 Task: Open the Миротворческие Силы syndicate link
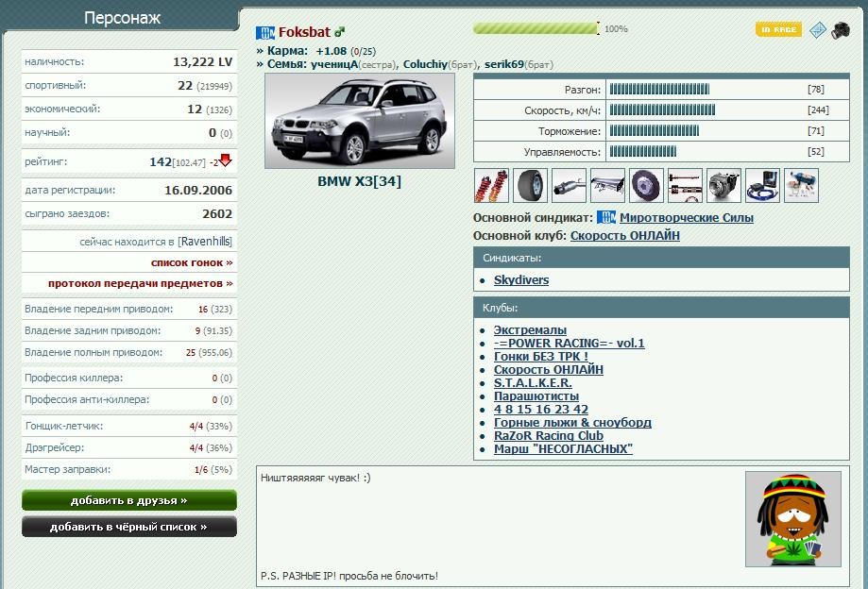coord(687,218)
